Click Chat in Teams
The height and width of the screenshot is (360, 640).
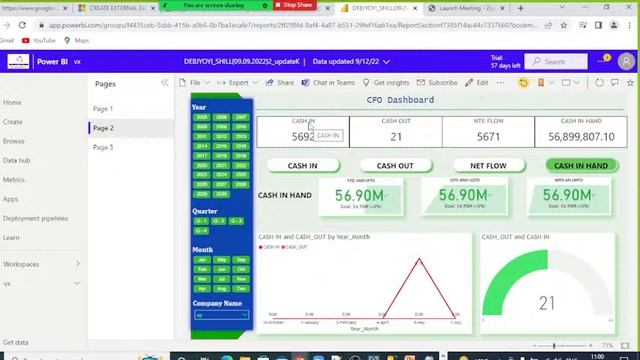pos(328,83)
